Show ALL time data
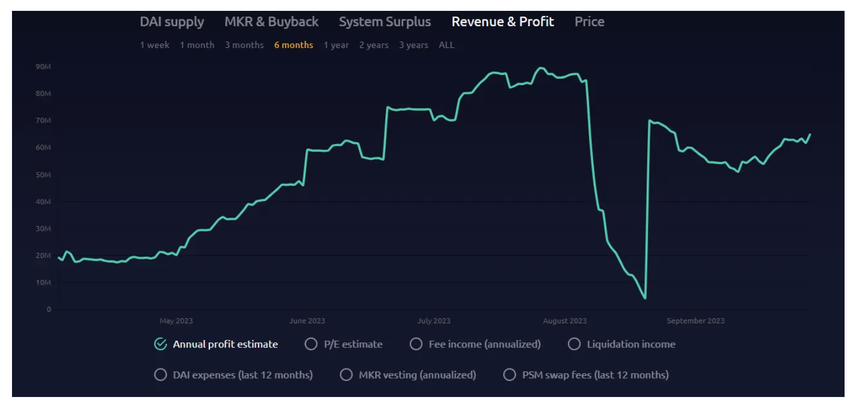 pos(447,45)
